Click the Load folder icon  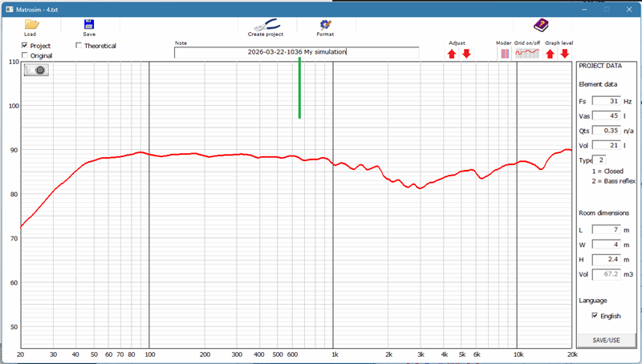point(30,25)
